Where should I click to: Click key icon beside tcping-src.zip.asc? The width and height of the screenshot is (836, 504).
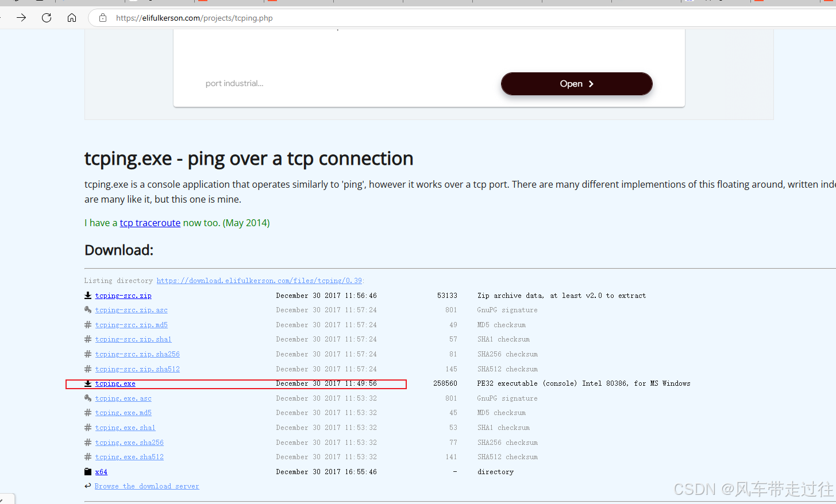[88, 310]
